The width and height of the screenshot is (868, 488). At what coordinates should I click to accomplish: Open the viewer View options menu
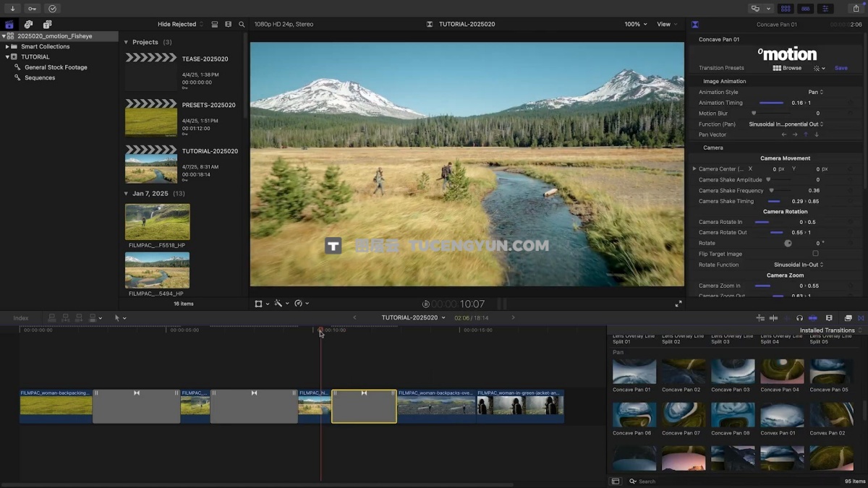click(666, 25)
